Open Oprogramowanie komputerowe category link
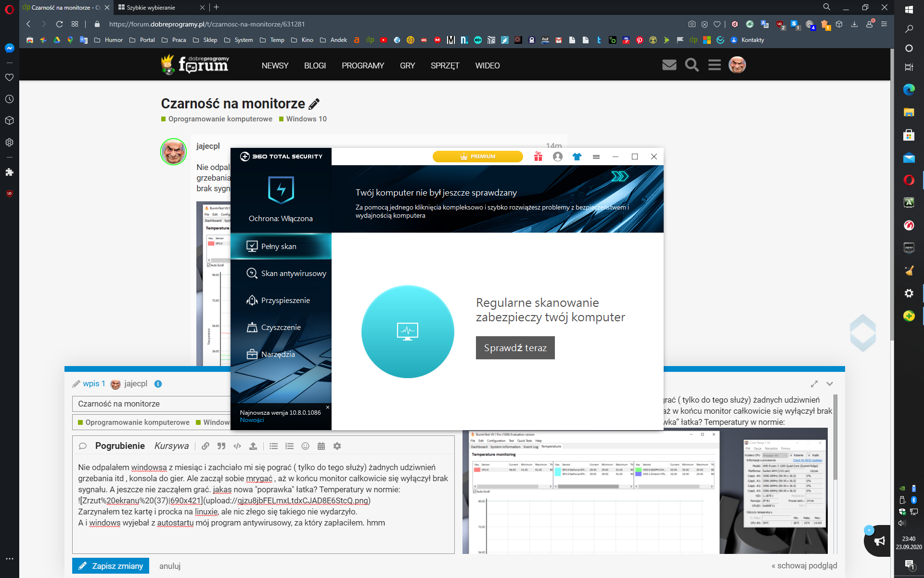The width and height of the screenshot is (924, 578). point(217,119)
